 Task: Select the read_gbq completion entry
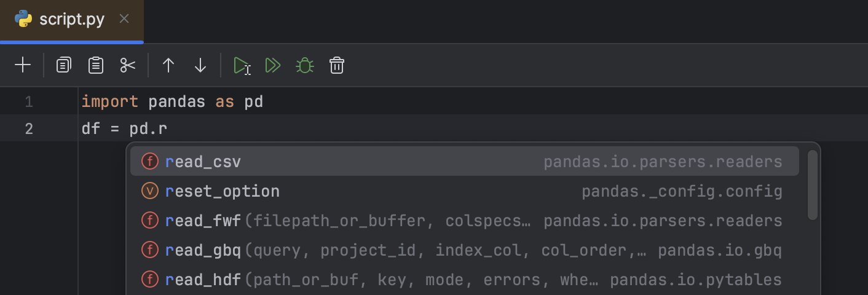pos(203,250)
